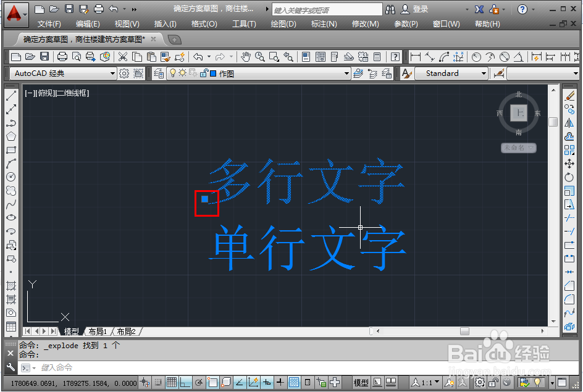Click the Plot icon in the toolbar
Screen dimensions: 583x392
[62, 57]
